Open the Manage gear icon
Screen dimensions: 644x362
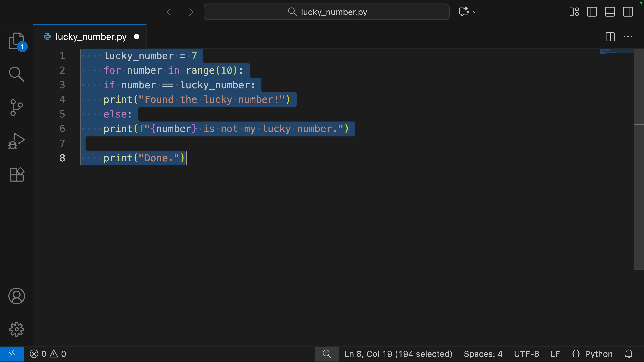coord(16,329)
